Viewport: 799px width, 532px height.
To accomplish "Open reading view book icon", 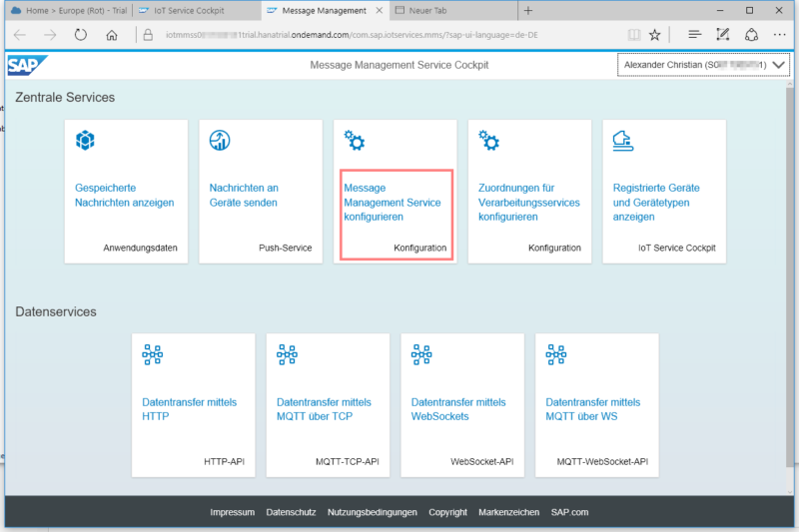I will coord(634,35).
